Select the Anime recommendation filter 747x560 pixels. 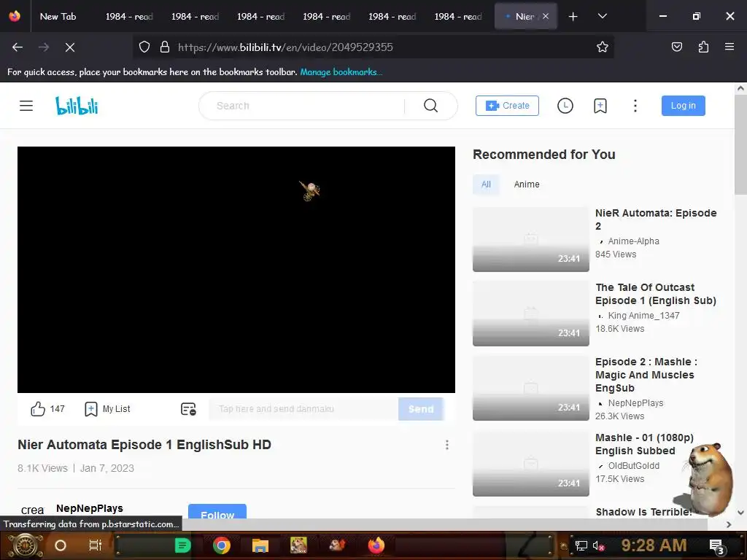[527, 184]
